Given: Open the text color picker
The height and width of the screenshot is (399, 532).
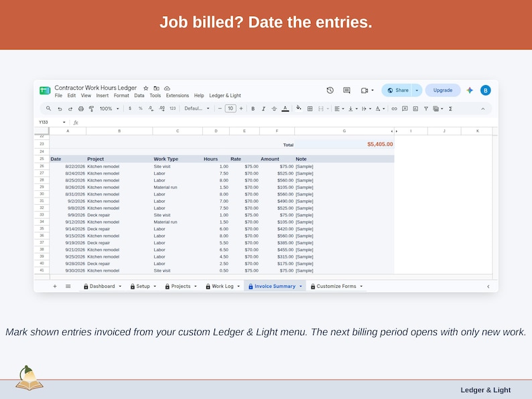Looking at the screenshot, I should tap(285, 109).
